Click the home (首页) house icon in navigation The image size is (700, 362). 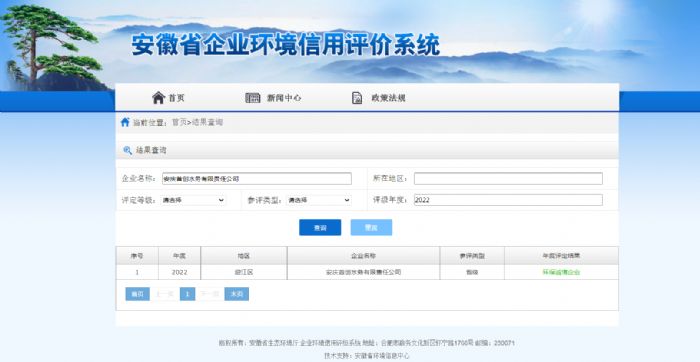point(158,98)
